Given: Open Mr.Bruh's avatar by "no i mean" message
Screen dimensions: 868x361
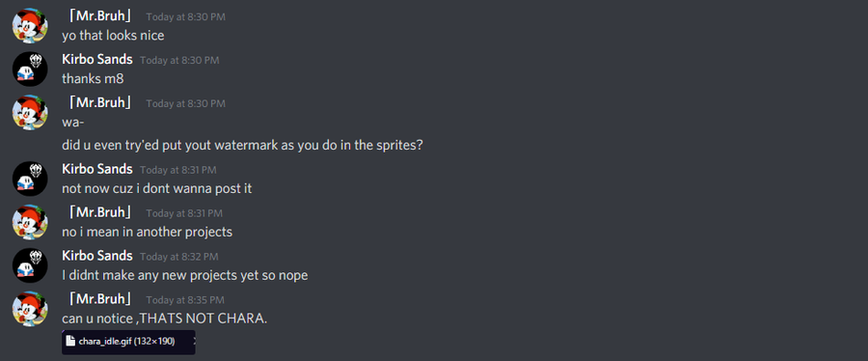Looking at the screenshot, I should (x=30, y=222).
